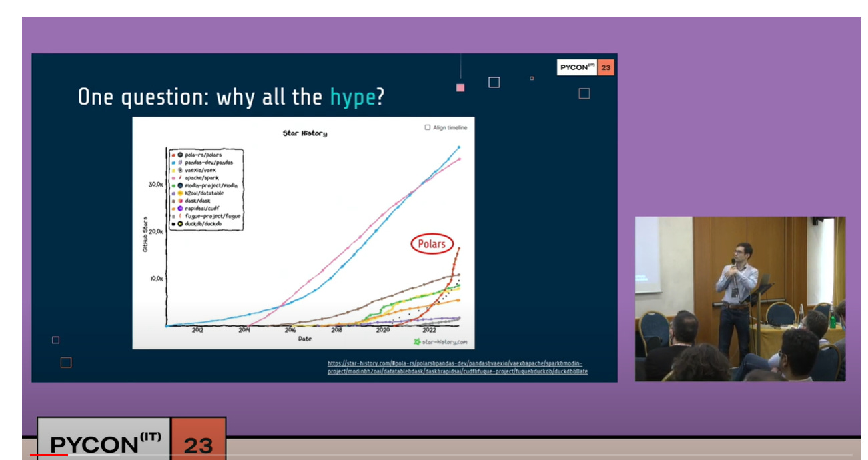Click the h2oai/datatable logo in legend
The height and width of the screenshot is (460, 868).
pyautogui.click(x=180, y=193)
